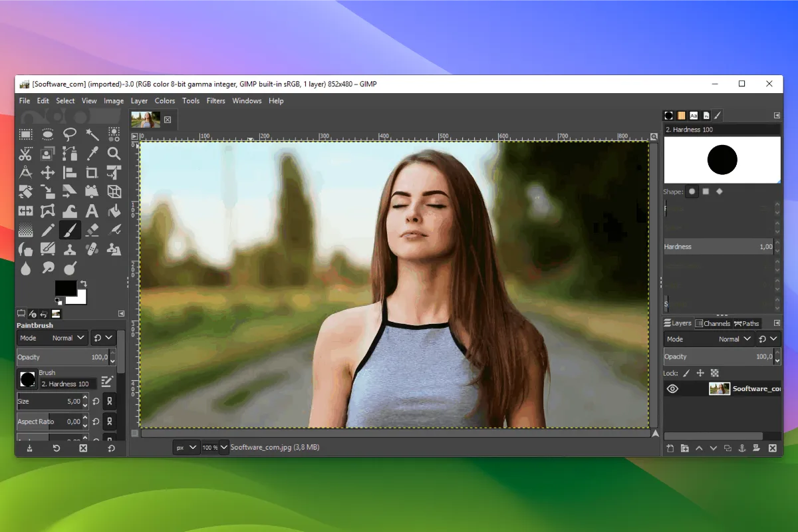Click the Bucket Fill tool
This screenshot has height=532, width=798.
point(114,211)
